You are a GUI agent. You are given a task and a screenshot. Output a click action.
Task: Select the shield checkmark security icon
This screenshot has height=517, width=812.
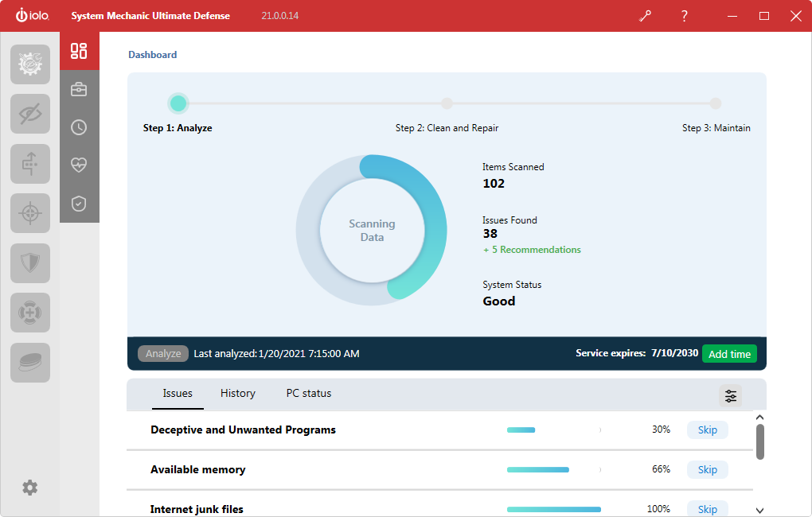(x=79, y=204)
